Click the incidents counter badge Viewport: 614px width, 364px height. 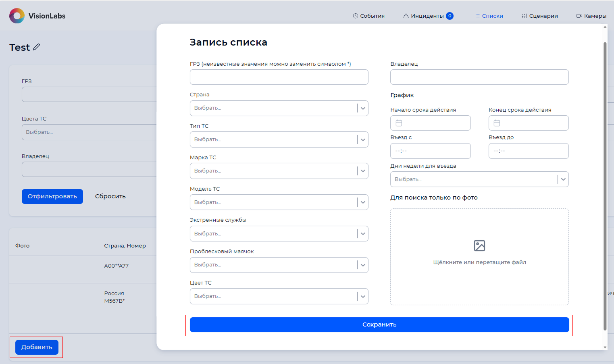[450, 16]
